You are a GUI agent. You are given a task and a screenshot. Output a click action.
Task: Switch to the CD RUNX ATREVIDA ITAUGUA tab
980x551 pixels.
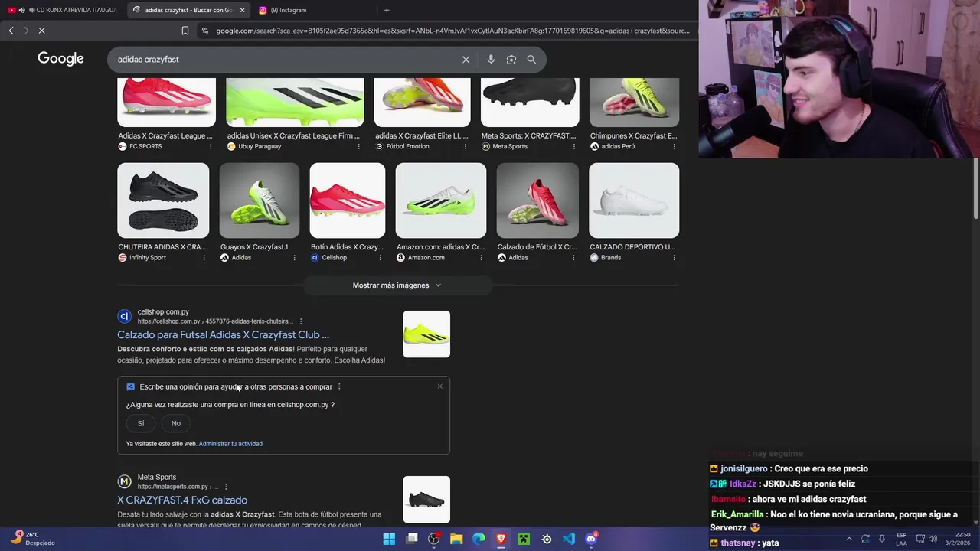pyautogui.click(x=63, y=10)
